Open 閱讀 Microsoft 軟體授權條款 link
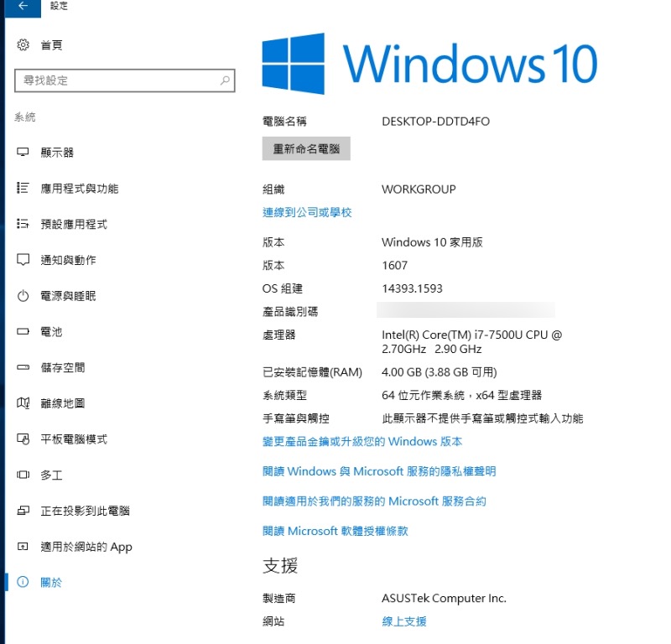 click(335, 531)
